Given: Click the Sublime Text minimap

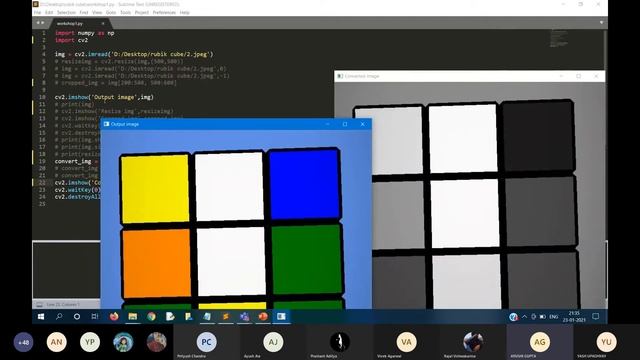Looking at the screenshot, I should point(558,38).
